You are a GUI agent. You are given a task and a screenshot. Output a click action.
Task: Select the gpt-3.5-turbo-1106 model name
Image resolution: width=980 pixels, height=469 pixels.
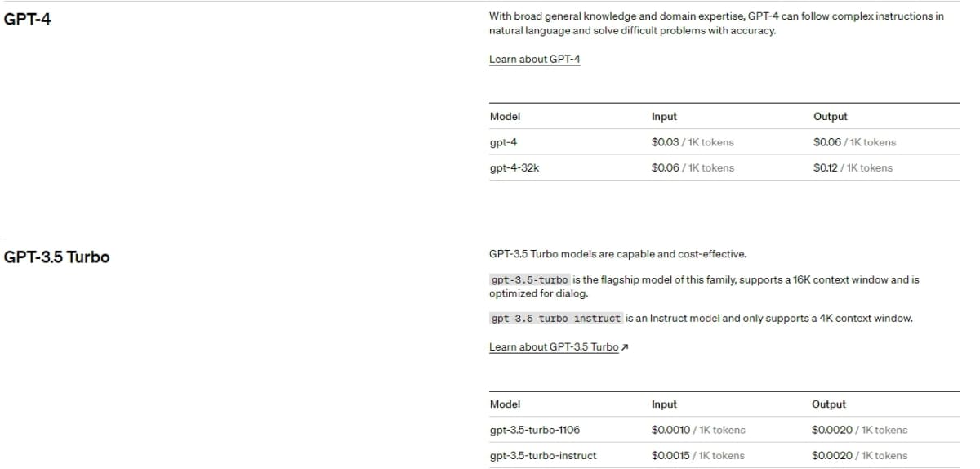pyautogui.click(x=535, y=430)
